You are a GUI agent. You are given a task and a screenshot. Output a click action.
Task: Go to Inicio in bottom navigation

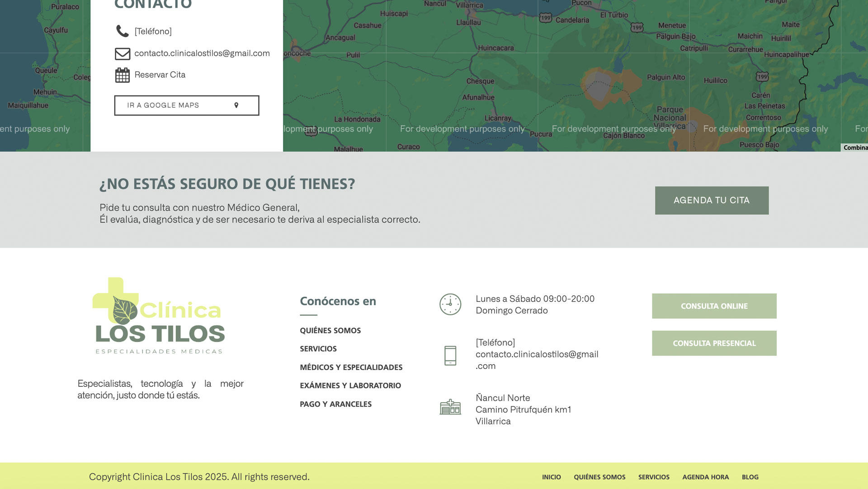pos(551,477)
